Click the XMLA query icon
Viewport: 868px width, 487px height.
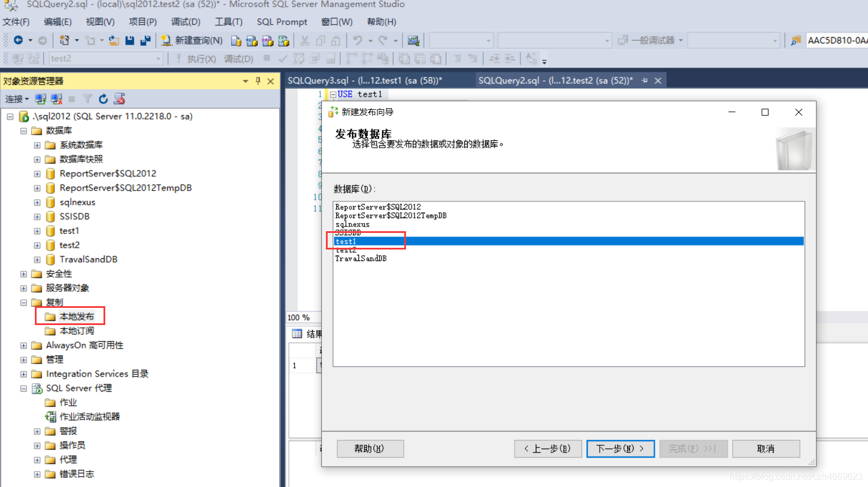[284, 41]
